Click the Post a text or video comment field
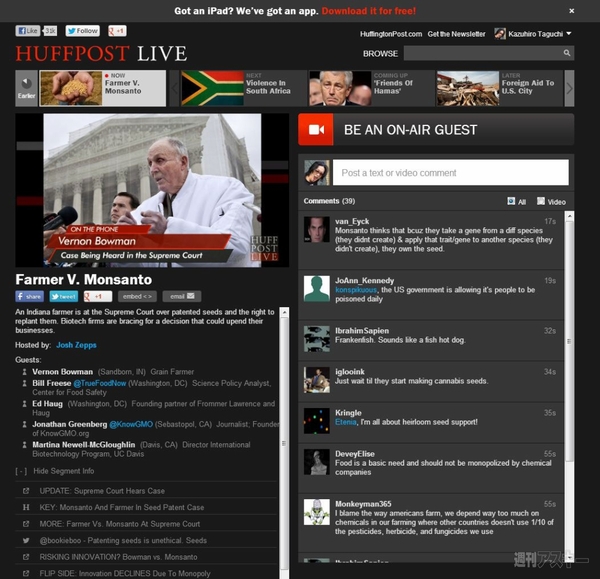The width and height of the screenshot is (600, 579). 450,173
